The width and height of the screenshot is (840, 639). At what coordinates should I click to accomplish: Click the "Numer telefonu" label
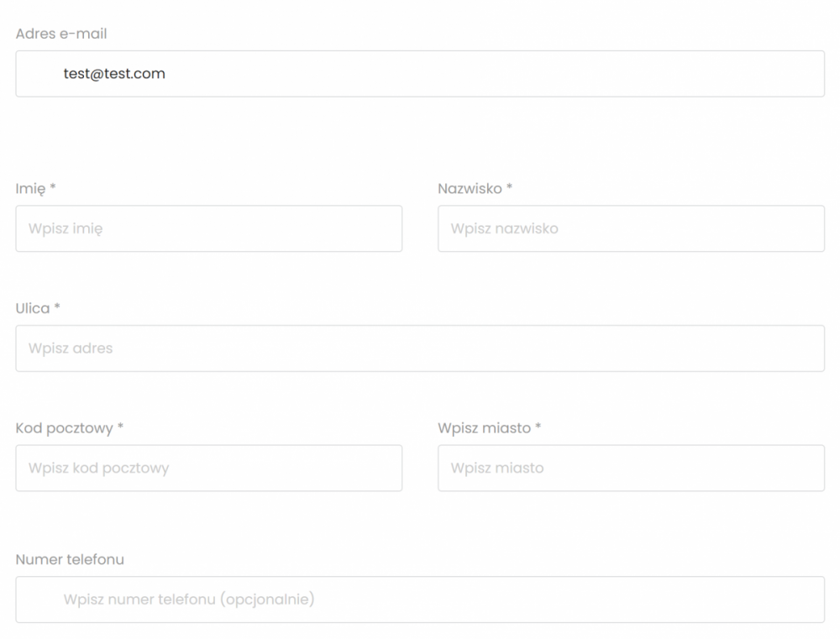pos(70,559)
